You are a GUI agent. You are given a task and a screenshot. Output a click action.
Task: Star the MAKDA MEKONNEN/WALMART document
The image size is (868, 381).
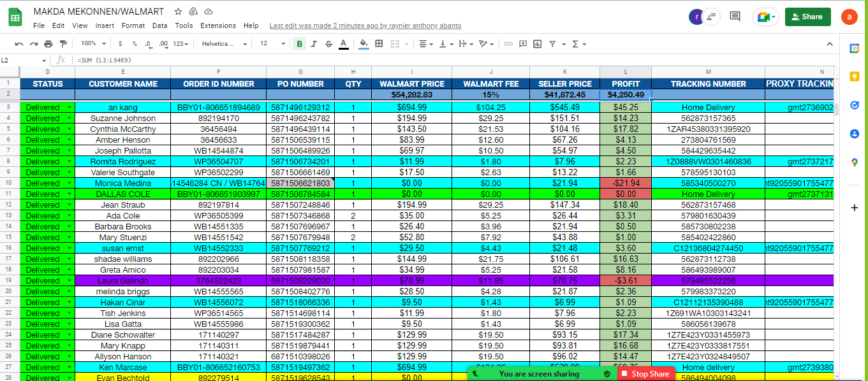pyautogui.click(x=179, y=11)
